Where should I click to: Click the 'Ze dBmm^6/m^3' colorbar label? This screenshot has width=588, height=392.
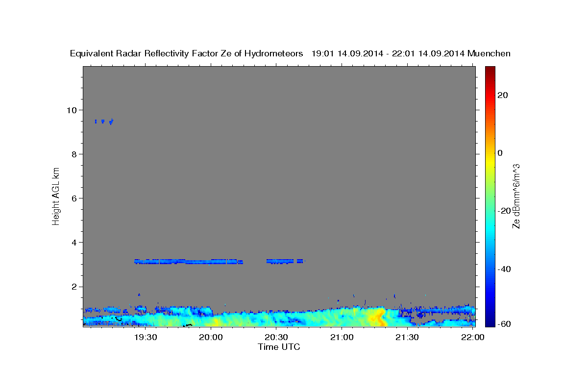coord(515,196)
